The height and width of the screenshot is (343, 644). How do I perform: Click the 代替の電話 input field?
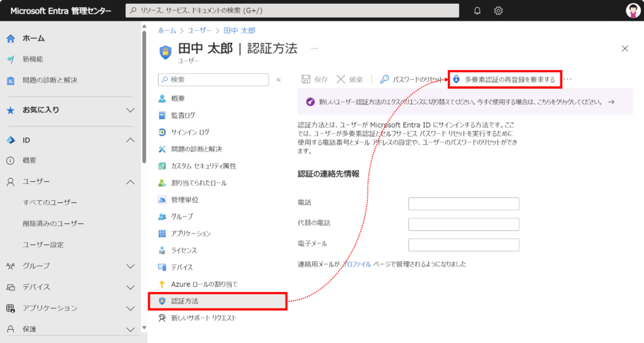point(464,224)
